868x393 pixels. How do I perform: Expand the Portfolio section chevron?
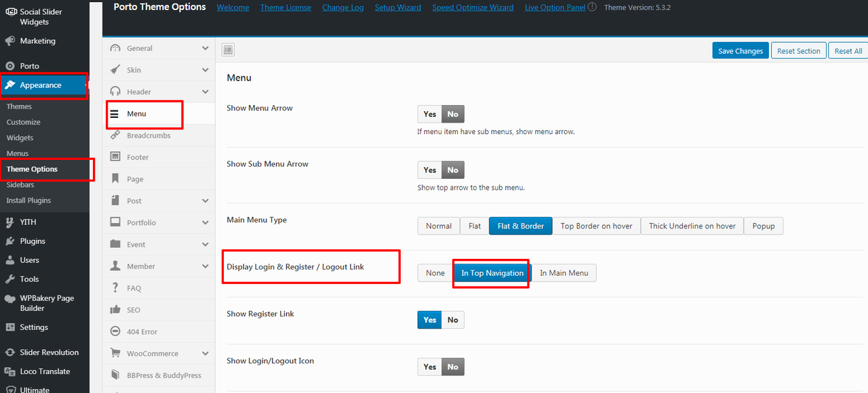(x=205, y=222)
